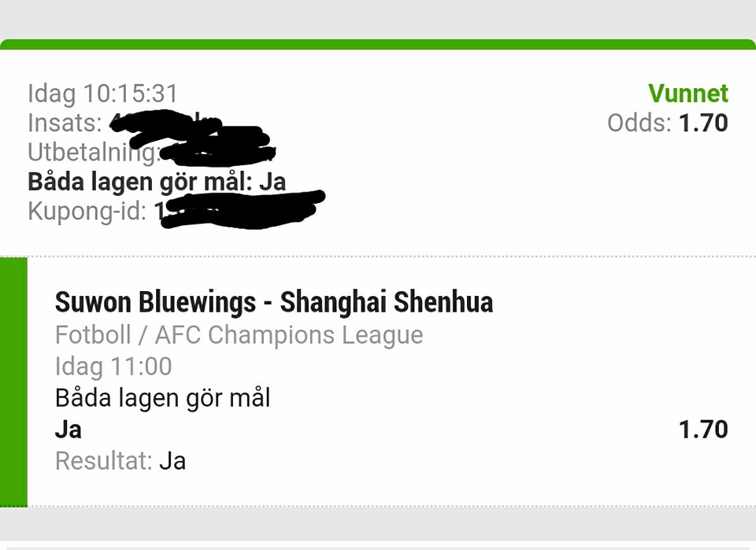This screenshot has width=756, height=550.
Task: Click the green Vunnet status label
Action: coord(688,93)
